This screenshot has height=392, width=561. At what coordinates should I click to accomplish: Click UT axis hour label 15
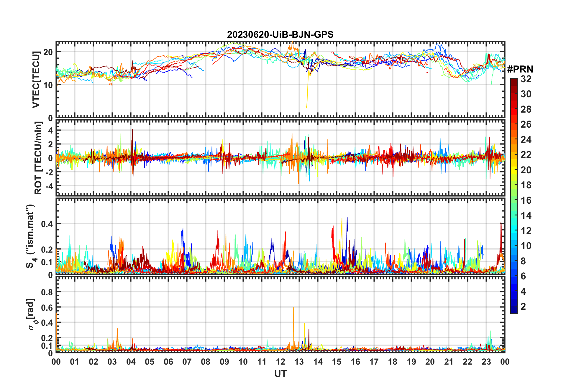click(x=337, y=362)
